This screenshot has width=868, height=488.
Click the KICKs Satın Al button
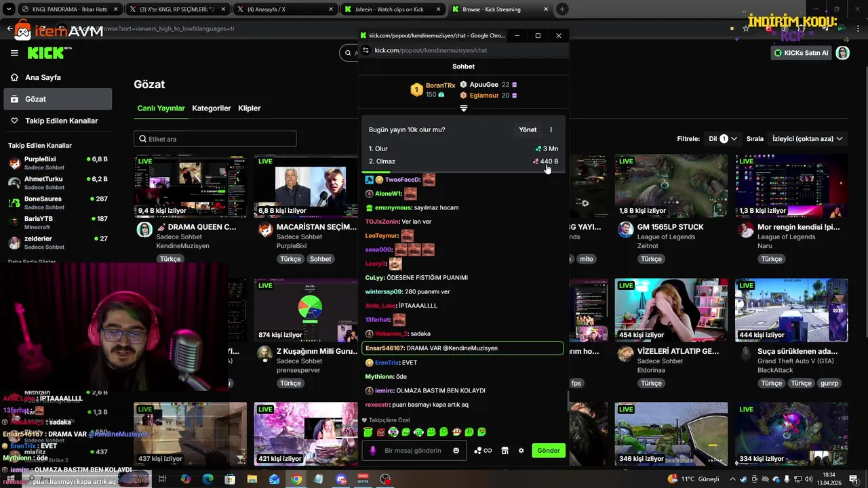coord(801,53)
